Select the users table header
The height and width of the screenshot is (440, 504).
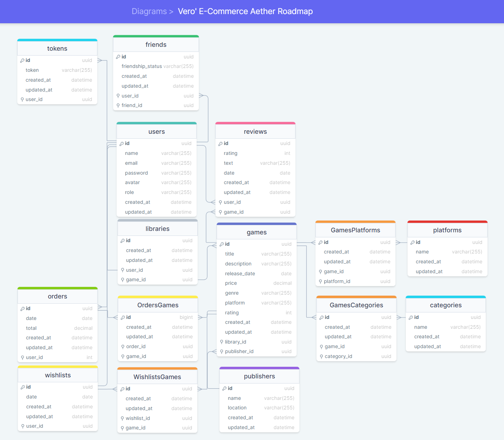(x=157, y=131)
